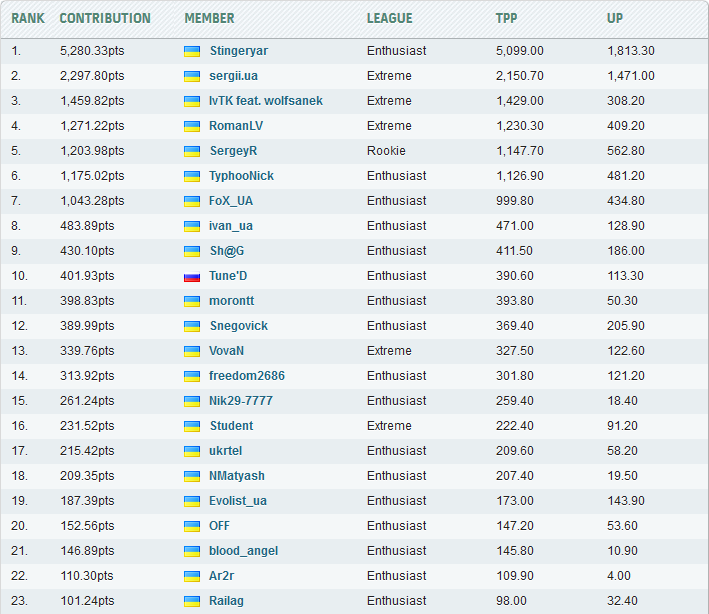The image size is (709, 614).
Task: Sort table by CONTRIBUTION column header
Action: click(x=105, y=18)
